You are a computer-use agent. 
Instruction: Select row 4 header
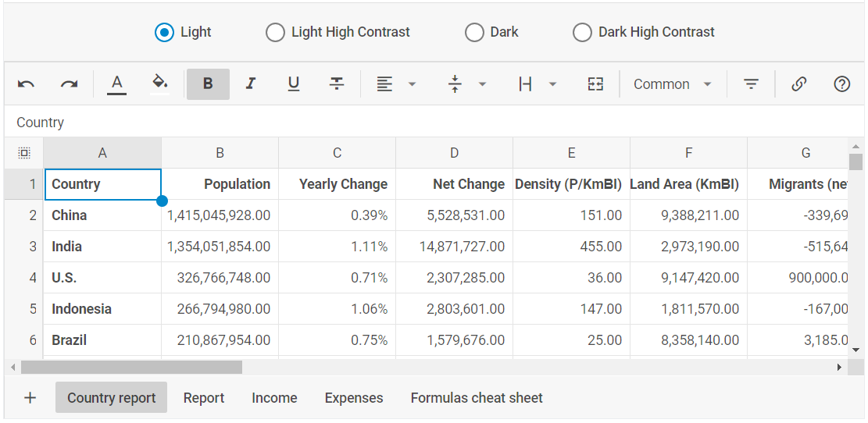[23, 278]
